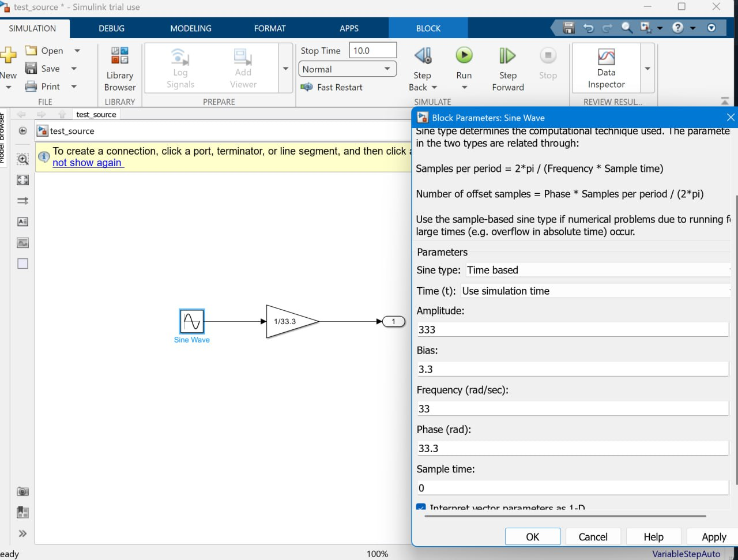This screenshot has width=738, height=560.
Task: Click the green Run simulation button
Action: click(464, 55)
